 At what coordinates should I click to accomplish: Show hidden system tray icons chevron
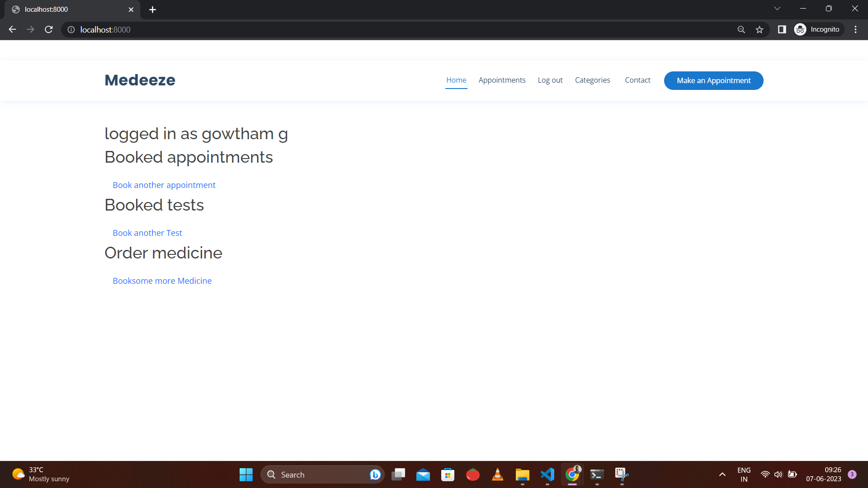coord(722,474)
